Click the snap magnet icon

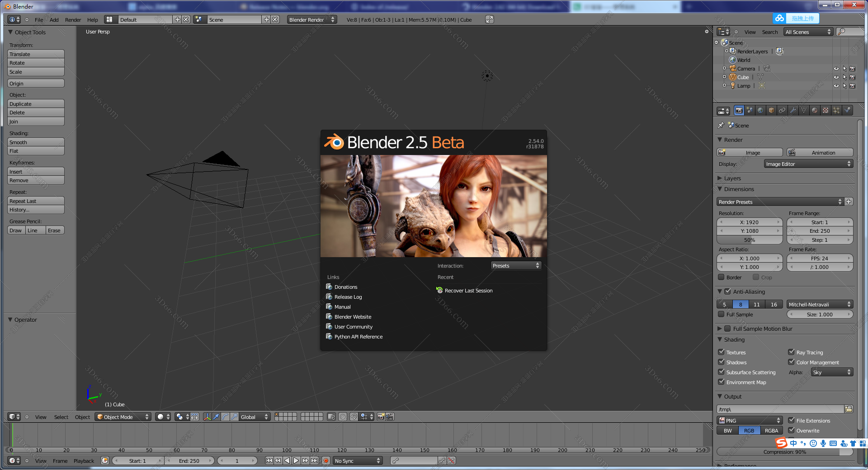354,417
